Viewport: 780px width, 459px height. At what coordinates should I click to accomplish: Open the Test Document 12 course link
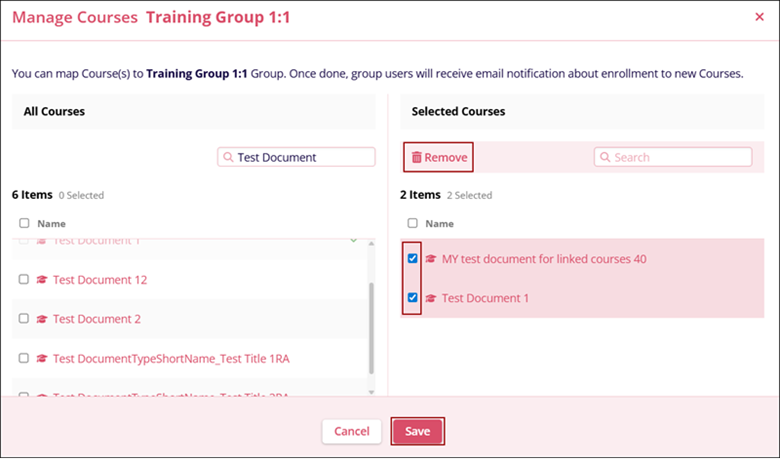[100, 280]
